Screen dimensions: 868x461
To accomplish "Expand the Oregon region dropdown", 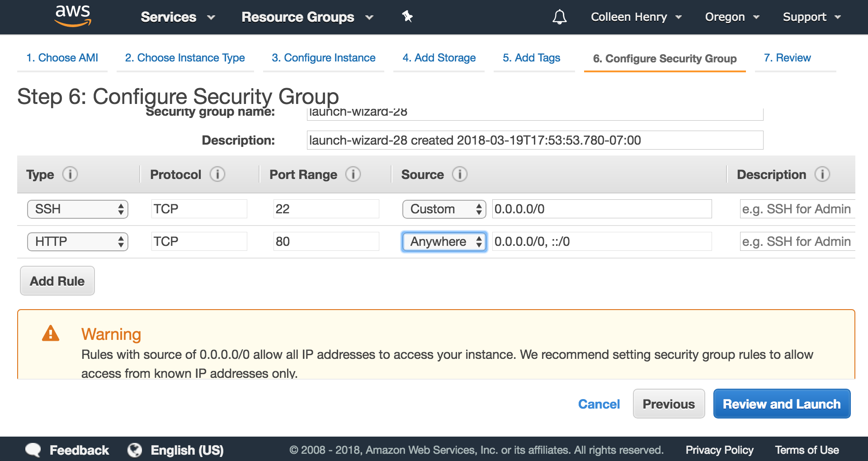I will (732, 17).
